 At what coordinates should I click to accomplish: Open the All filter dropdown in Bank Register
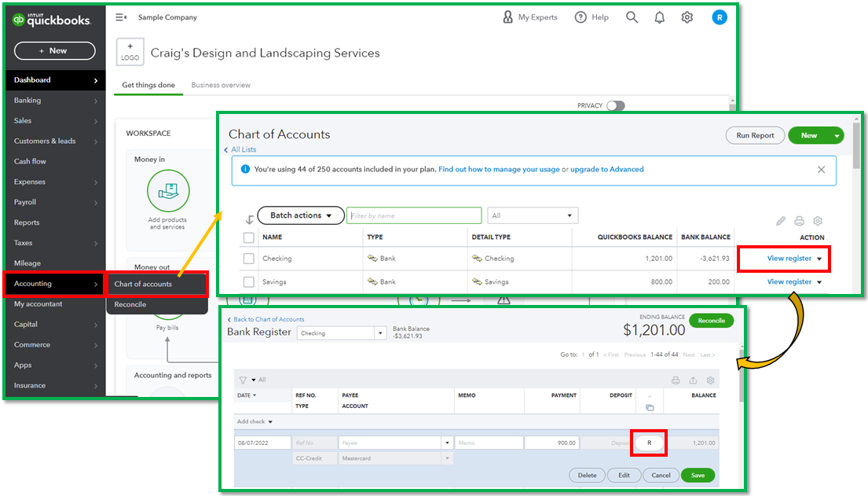coord(258,380)
